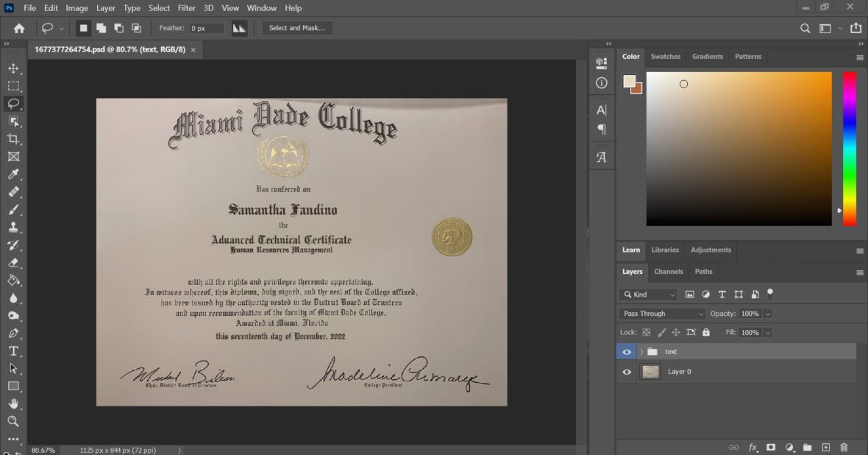
Task: Lock transparent pixels on the text group
Action: pos(645,332)
